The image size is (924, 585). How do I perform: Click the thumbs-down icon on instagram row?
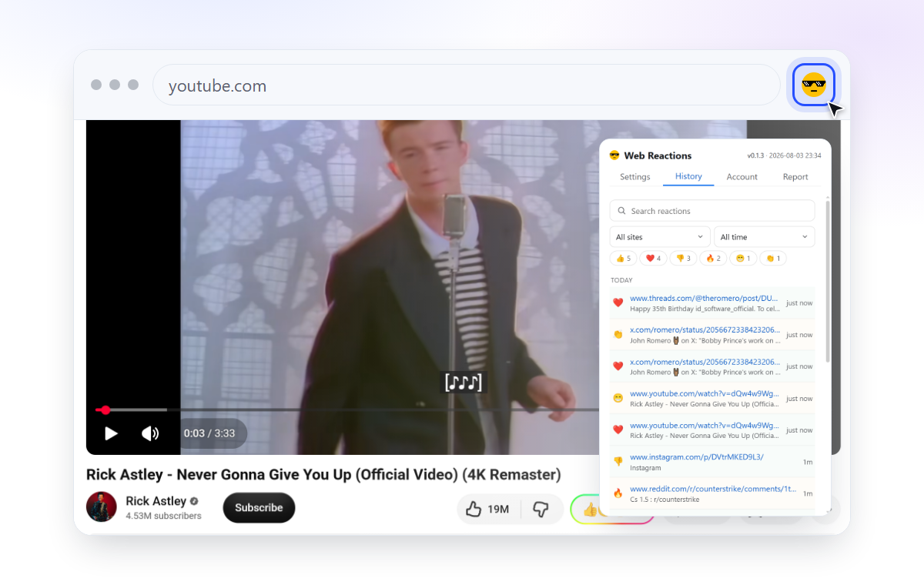(618, 462)
